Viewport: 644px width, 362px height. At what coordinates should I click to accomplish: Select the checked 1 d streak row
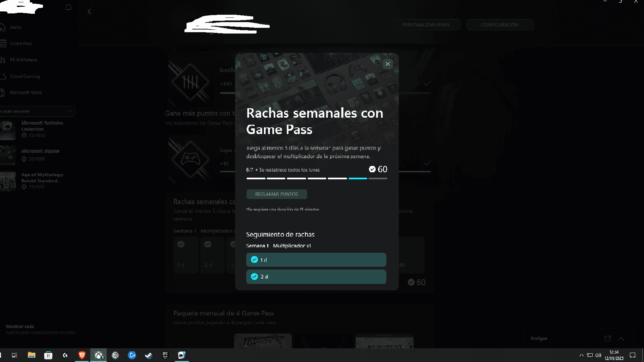point(316,260)
